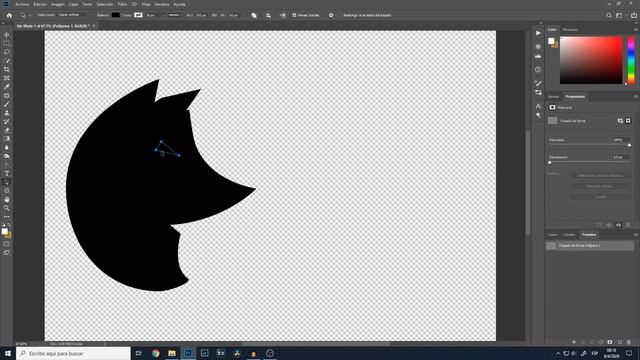Click the Invertir button in Properties
Screen dimensions: 640x360
point(600,197)
